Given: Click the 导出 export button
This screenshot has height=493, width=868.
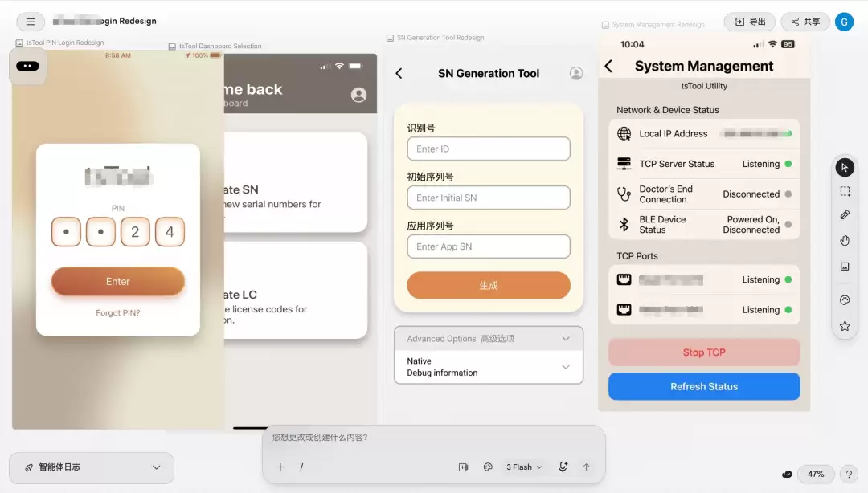Looking at the screenshot, I should coord(750,22).
